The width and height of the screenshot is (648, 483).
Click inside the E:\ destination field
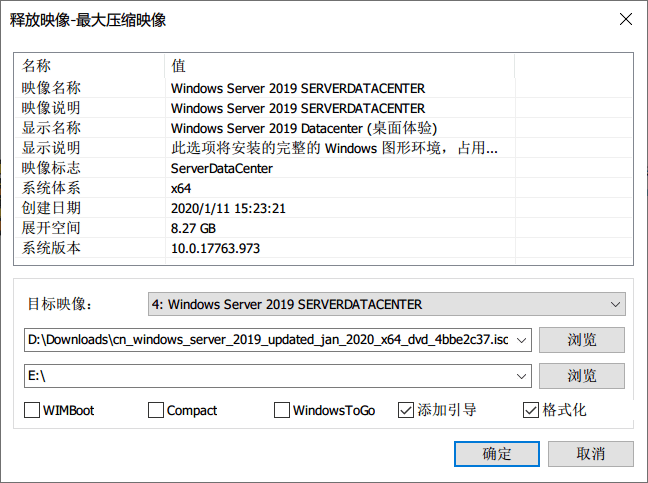(269, 376)
